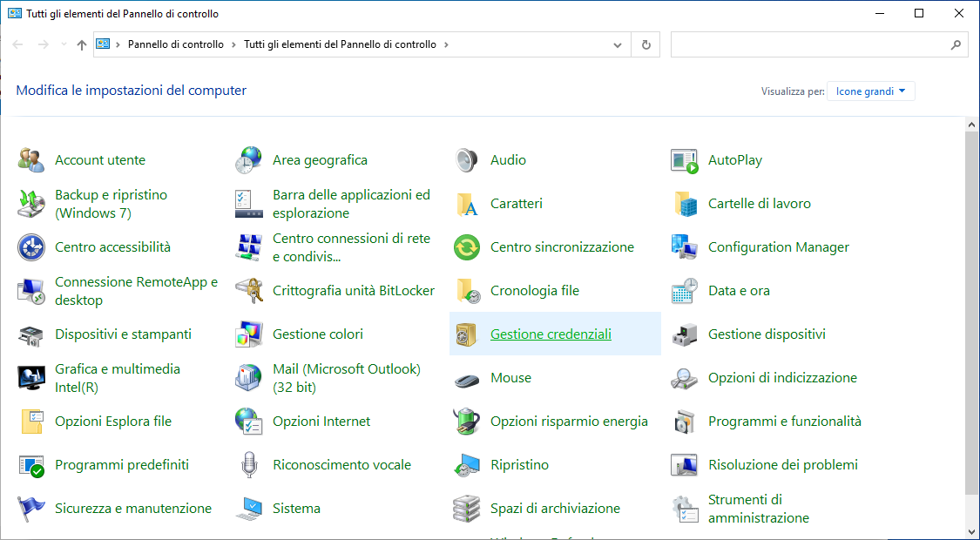Open the Strumenti di amministrazione icon
The image size is (980, 540).
685,509
